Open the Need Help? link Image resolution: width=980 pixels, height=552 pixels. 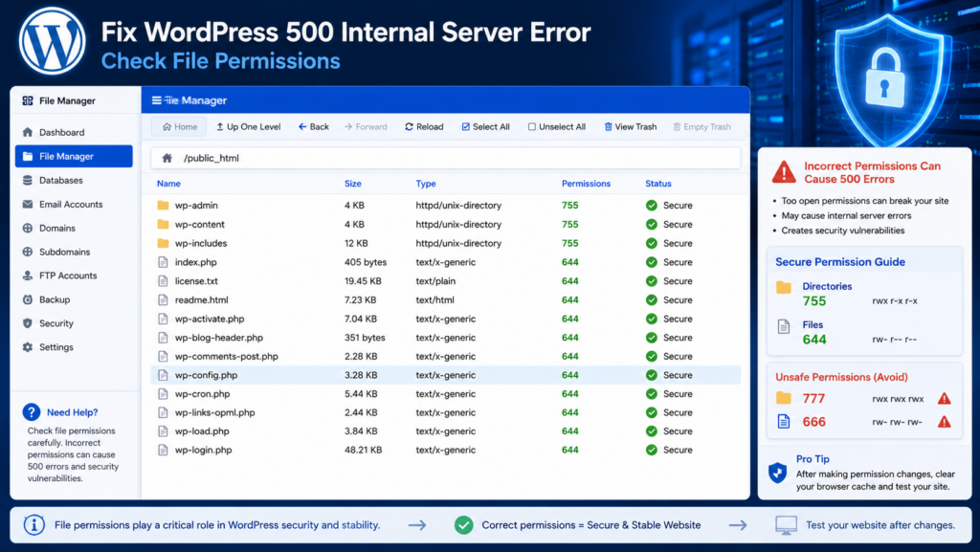click(73, 412)
